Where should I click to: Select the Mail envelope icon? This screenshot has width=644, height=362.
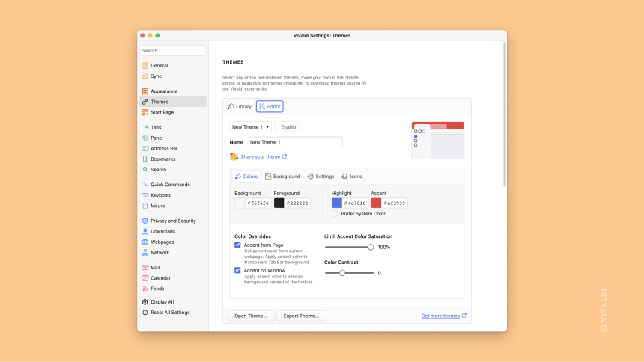tap(145, 268)
